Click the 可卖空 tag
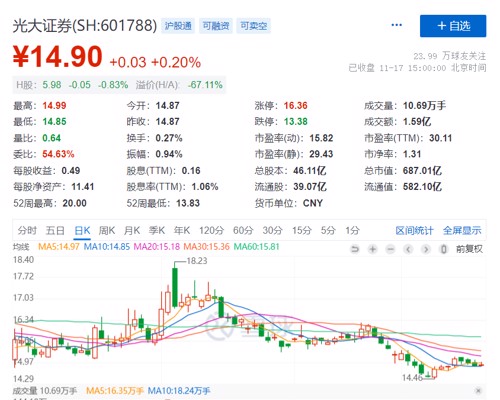 click(254, 26)
